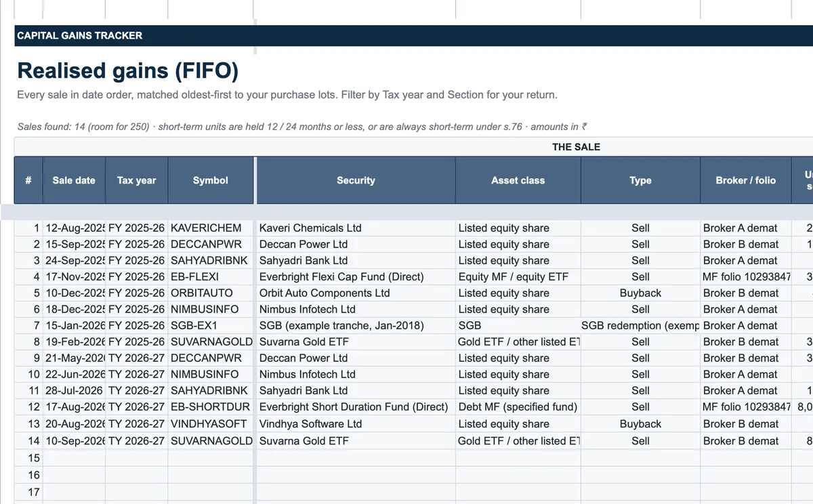The width and height of the screenshot is (813, 504).
Task: Select 'Kaveri Chemicals Ltd' security cell
Action: point(356,228)
